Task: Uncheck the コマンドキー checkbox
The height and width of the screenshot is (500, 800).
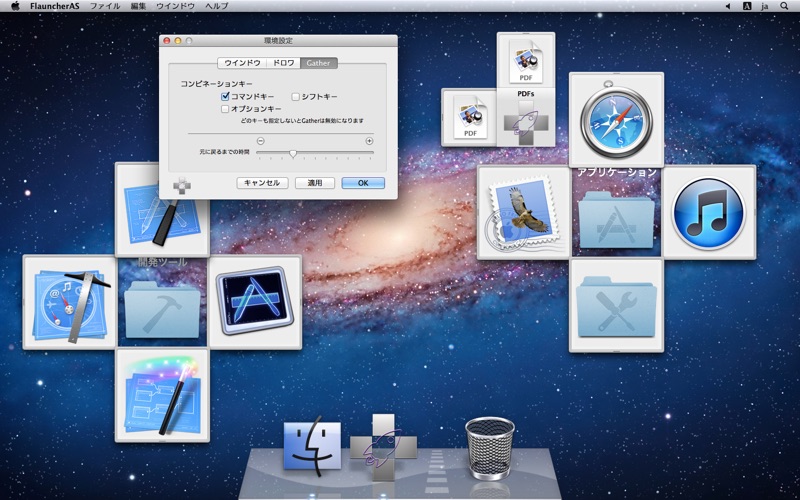Action: [225, 96]
